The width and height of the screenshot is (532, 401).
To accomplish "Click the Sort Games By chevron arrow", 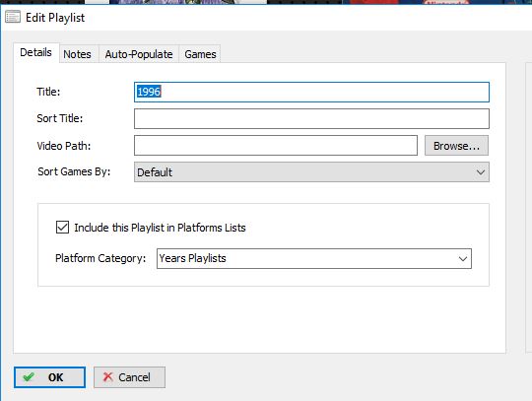I will (481, 172).
